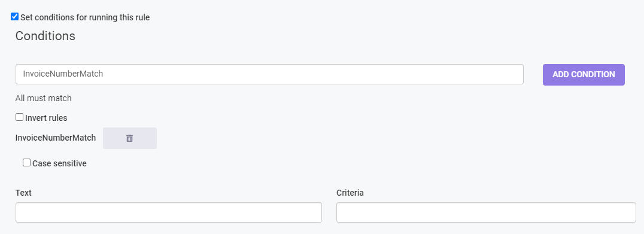644x234 pixels.
Task: Click the ADD CONDITION button
Action: click(584, 75)
